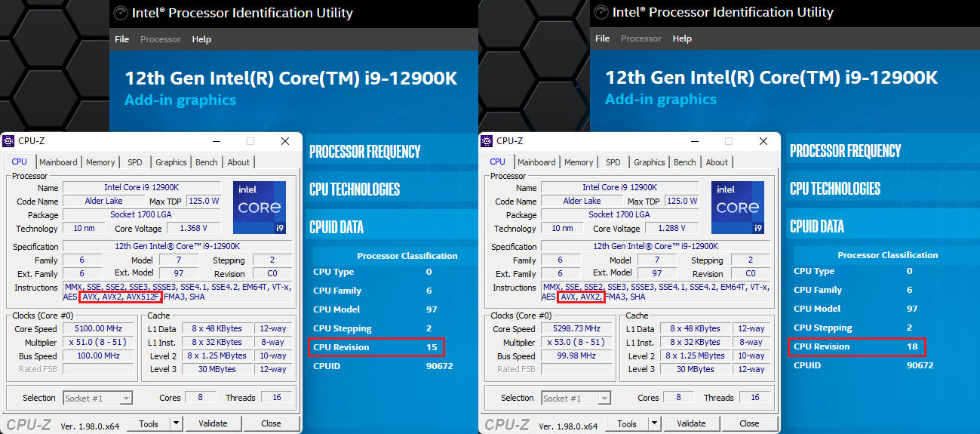This screenshot has height=434, width=980.
Task: Click Processor Classification header above CPU Revision 15
Action: pyautogui.click(x=407, y=256)
